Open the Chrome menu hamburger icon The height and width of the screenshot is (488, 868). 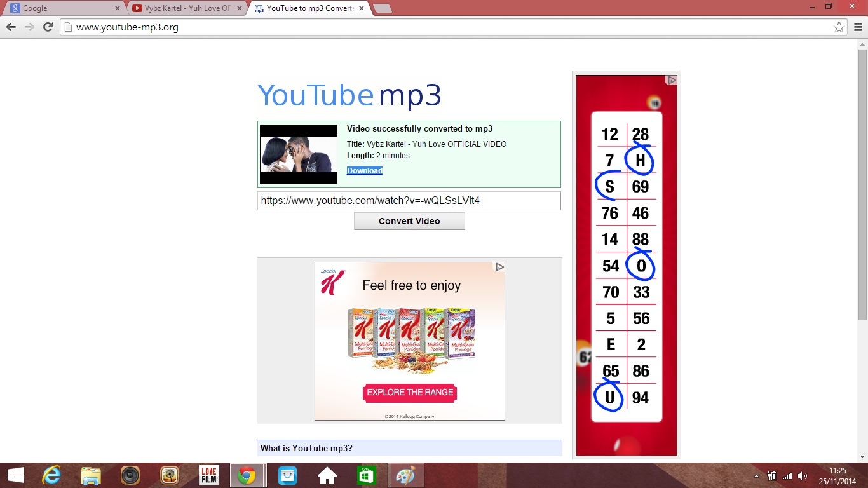click(858, 27)
